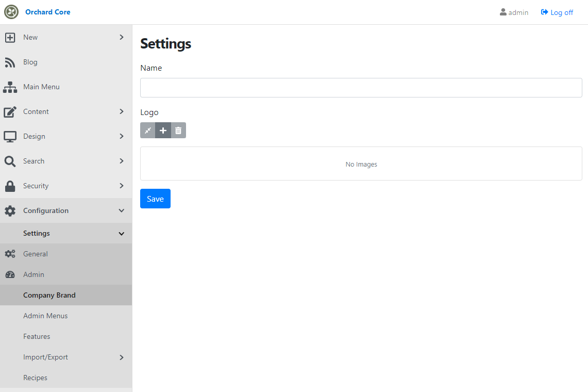Add a logo image with the plus button
588x392 pixels.
(x=163, y=130)
